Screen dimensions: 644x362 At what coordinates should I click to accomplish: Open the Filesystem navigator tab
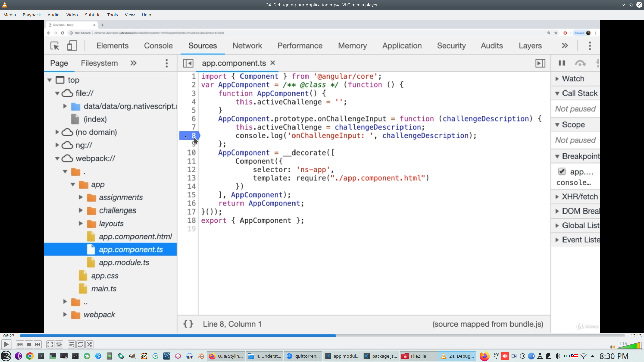coord(99,63)
